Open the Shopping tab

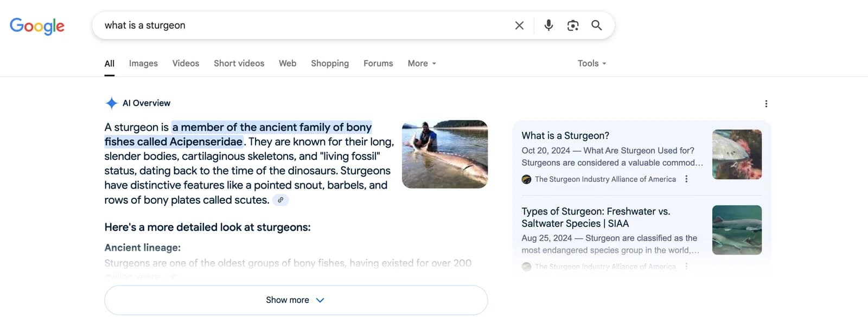point(330,63)
